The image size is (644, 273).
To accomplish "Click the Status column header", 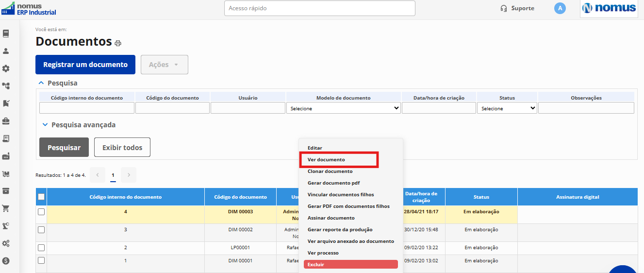I will pyautogui.click(x=481, y=197).
